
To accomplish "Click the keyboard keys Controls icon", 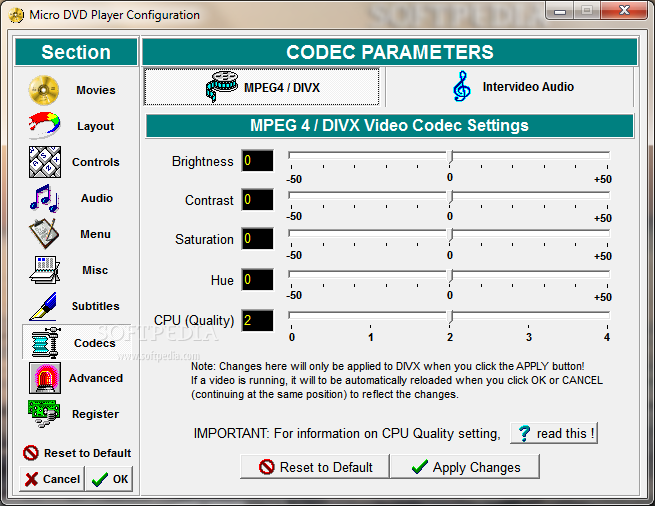I will 45,162.
